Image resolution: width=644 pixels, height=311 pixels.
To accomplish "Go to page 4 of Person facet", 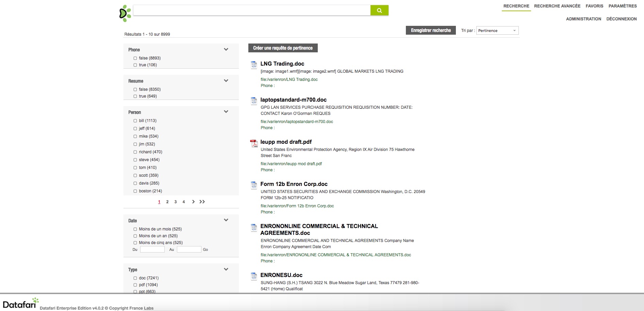I will click(184, 202).
